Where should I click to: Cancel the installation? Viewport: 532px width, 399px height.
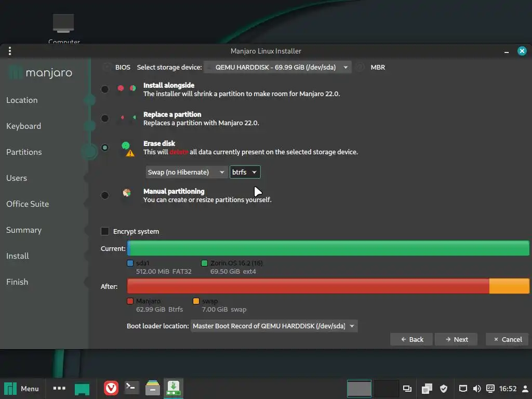pyautogui.click(x=507, y=339)
